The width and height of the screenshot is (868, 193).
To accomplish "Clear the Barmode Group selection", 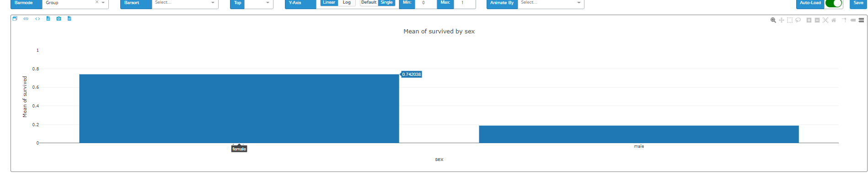I will [x=97, y=2].
